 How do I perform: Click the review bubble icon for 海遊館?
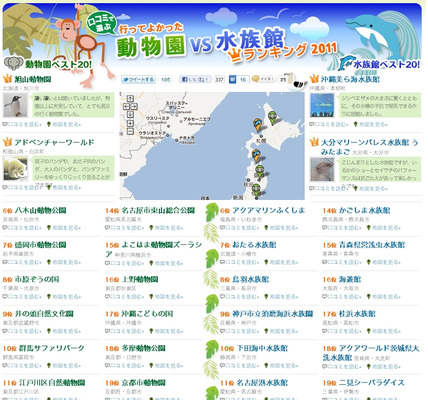coord(325,296)
